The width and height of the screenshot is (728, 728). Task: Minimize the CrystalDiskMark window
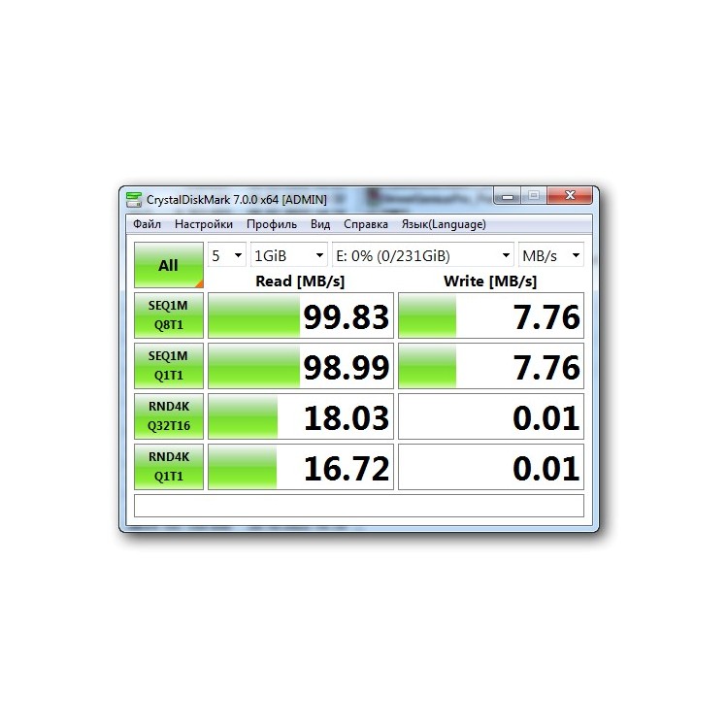click(508, 196)
